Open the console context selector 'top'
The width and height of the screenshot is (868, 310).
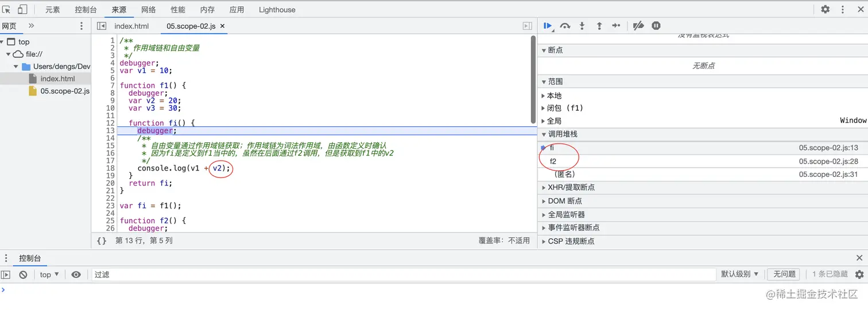coord(49,274)
